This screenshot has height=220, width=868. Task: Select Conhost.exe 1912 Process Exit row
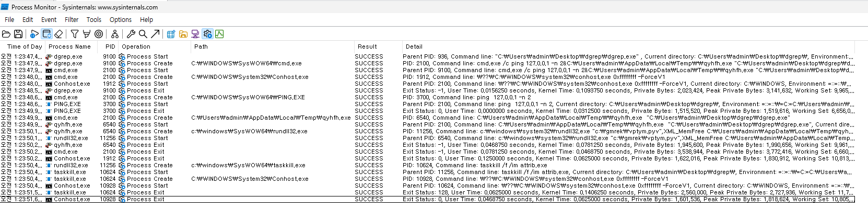[x=427, y=158]
